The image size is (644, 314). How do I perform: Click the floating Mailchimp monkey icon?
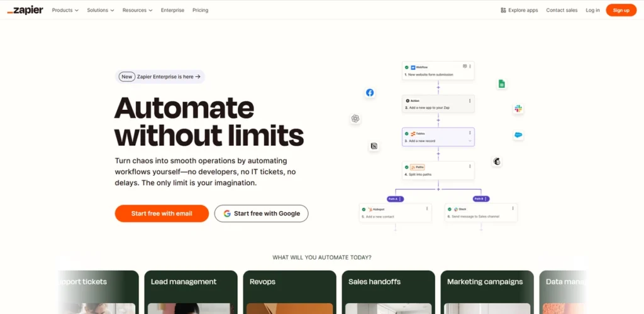(x=497, y=161)
